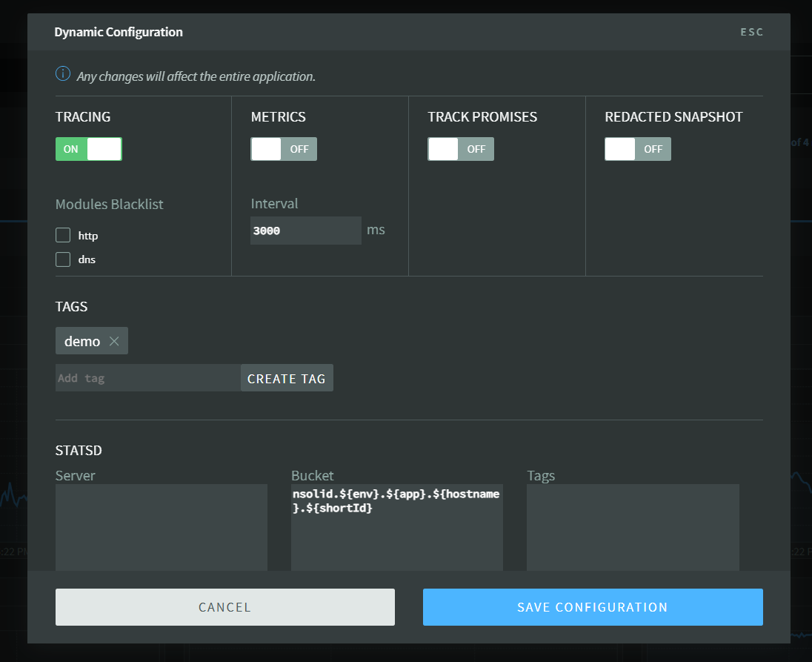Click the StatsD Server text area
The image size is (812, 662).
(x=161, y=527)
